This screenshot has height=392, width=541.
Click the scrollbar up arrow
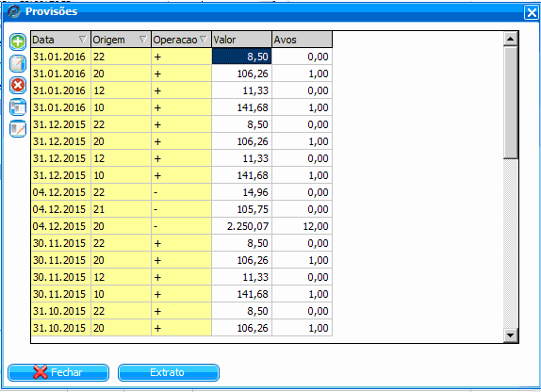coord(510,39)
